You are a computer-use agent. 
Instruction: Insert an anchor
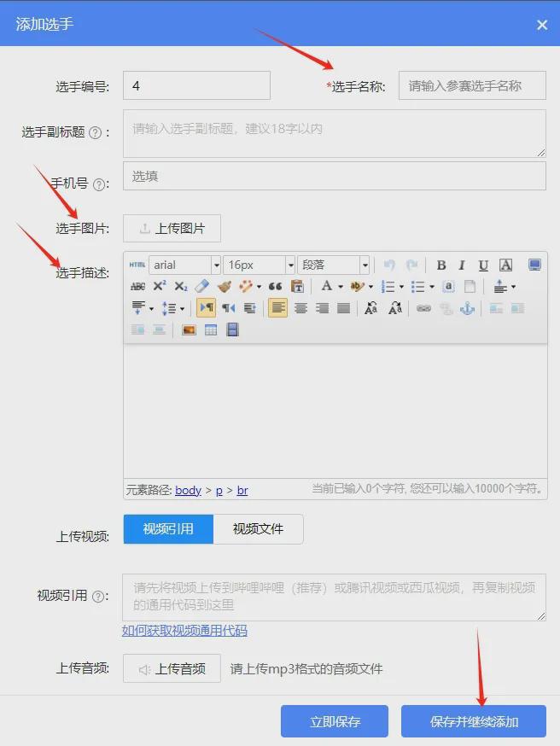tap(467, 308)
